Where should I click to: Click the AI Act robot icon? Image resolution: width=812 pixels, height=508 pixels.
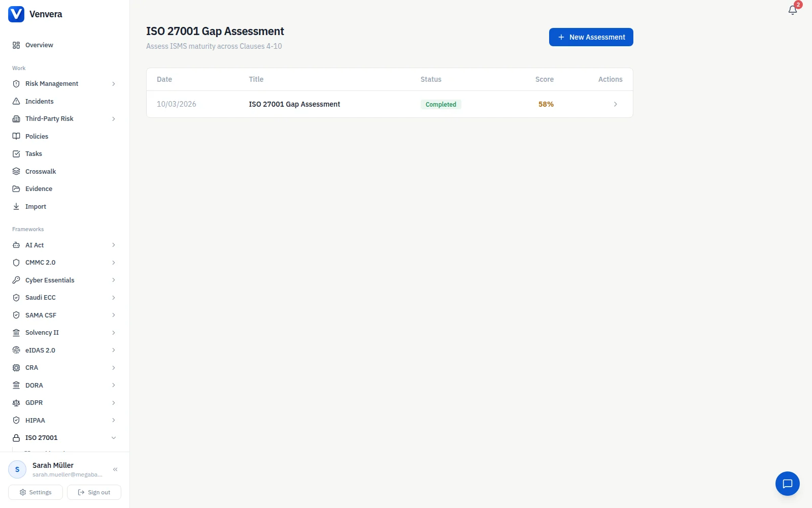(16, 245)
